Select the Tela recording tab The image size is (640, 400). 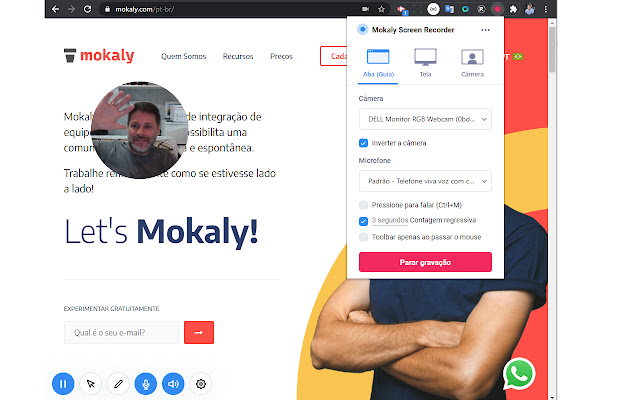pyautogui.click(x=425, y=63)
